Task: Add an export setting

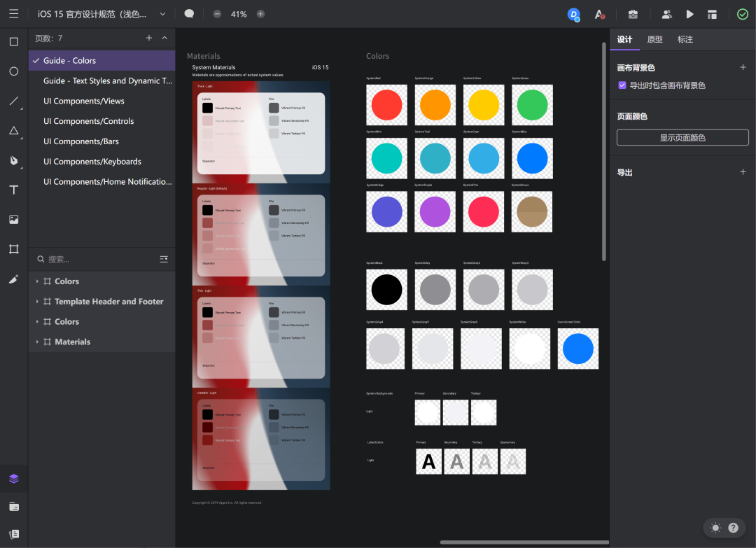Action: click(x=743, y=172)
